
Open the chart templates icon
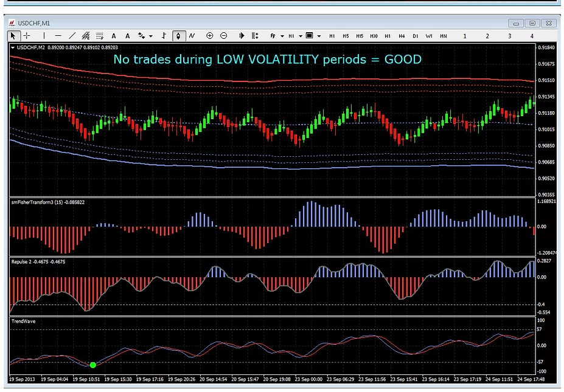[309, 36]
